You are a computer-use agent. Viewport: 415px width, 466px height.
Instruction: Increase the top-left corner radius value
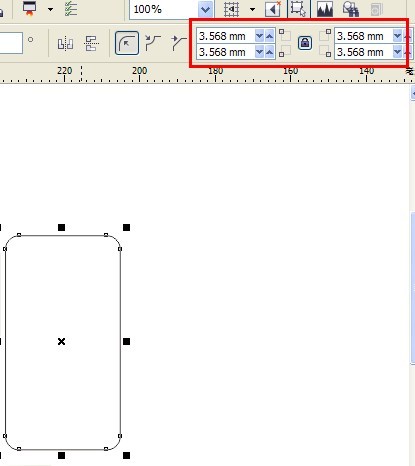[270, 35]
